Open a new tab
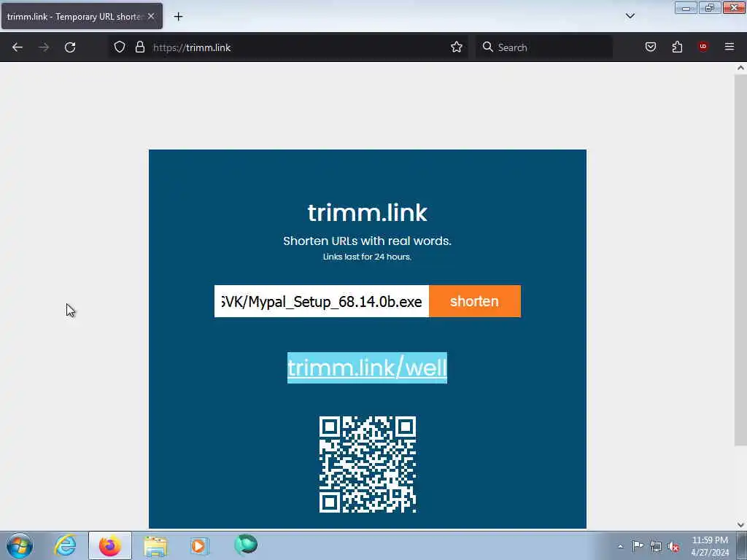This screenshot has width=747, height=560. coord(178,17)
